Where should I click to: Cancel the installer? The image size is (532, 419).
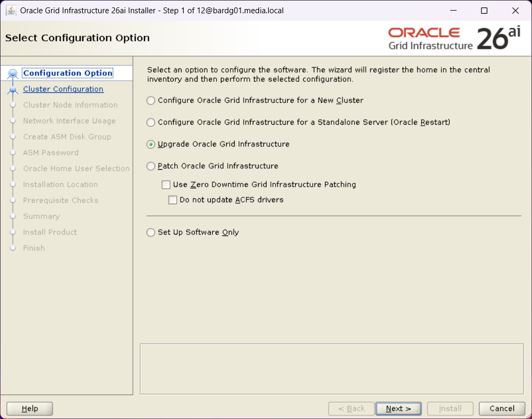click(x=502, y=408)
